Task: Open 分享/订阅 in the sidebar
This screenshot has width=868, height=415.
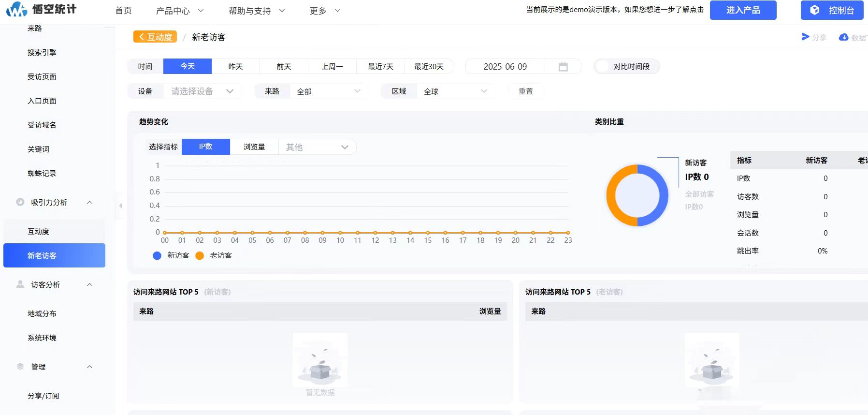Action: tap(43, 396)
